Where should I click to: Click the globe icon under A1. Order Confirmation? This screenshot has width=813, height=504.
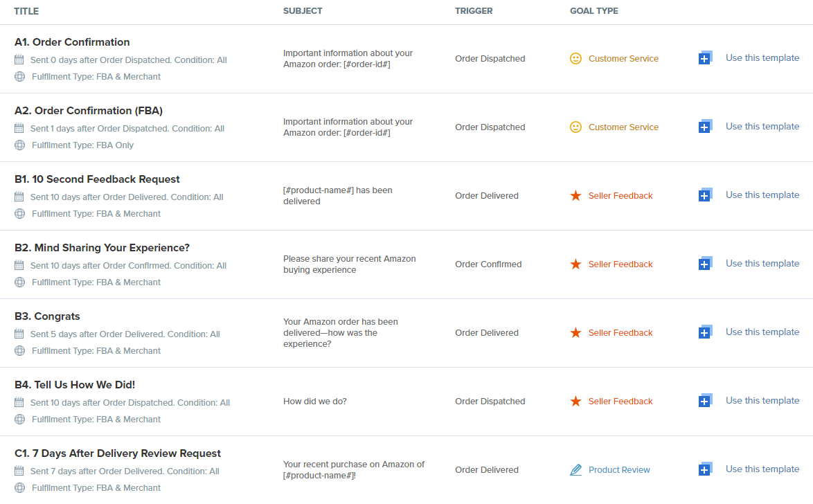click(19, 77)
